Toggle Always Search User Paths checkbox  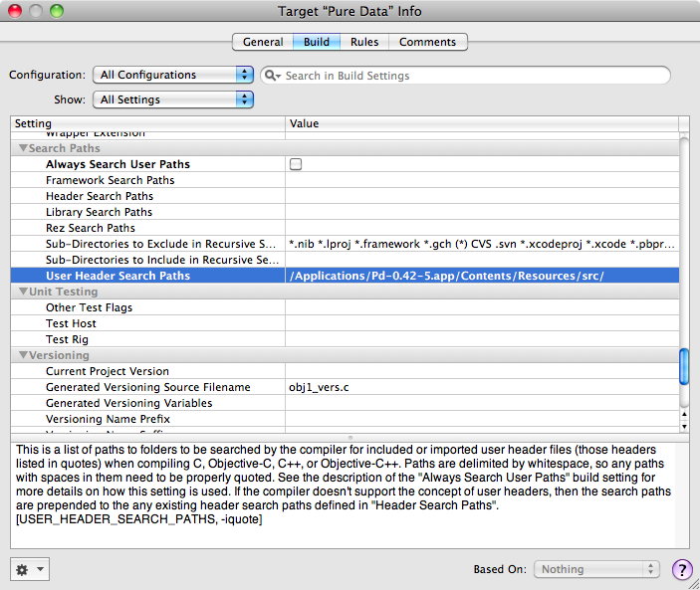click(296, 164)
